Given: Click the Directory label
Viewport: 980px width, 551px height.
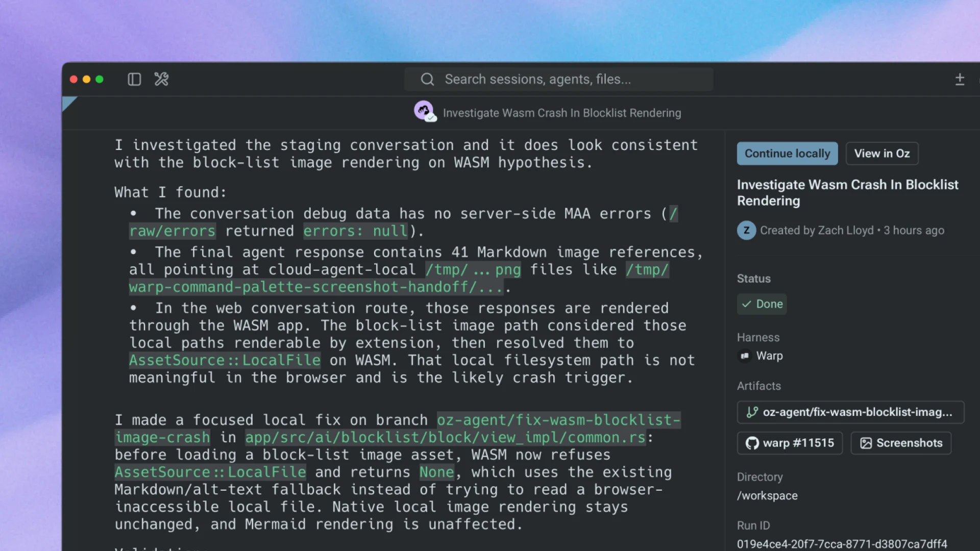Looking at the screenshot, I should click(x=759, y=477).
